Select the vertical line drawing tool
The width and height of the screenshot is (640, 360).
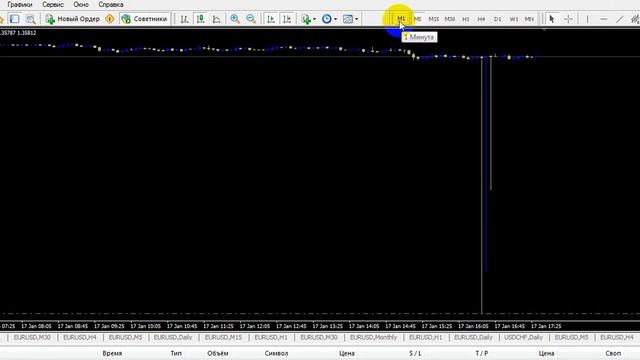click(x=587, y=19)
